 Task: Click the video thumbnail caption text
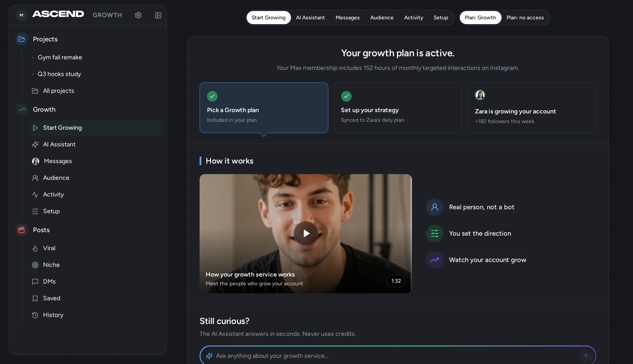coord(254,279)
